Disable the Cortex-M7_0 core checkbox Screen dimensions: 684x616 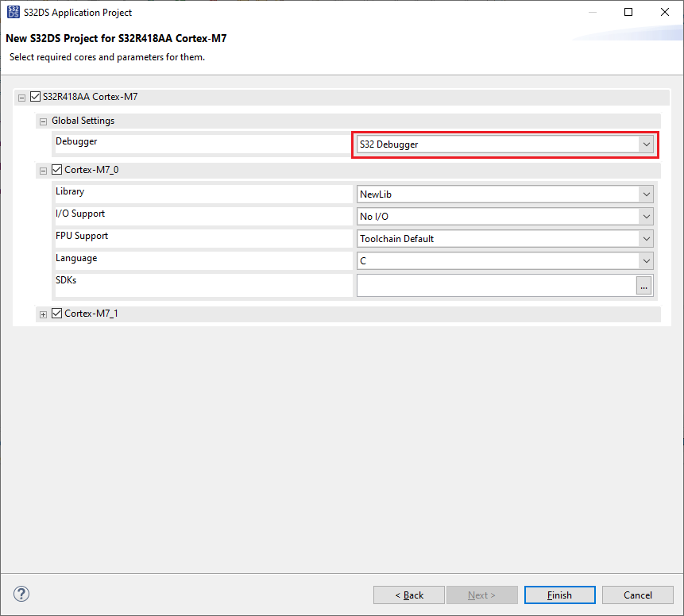pos(56,169)
